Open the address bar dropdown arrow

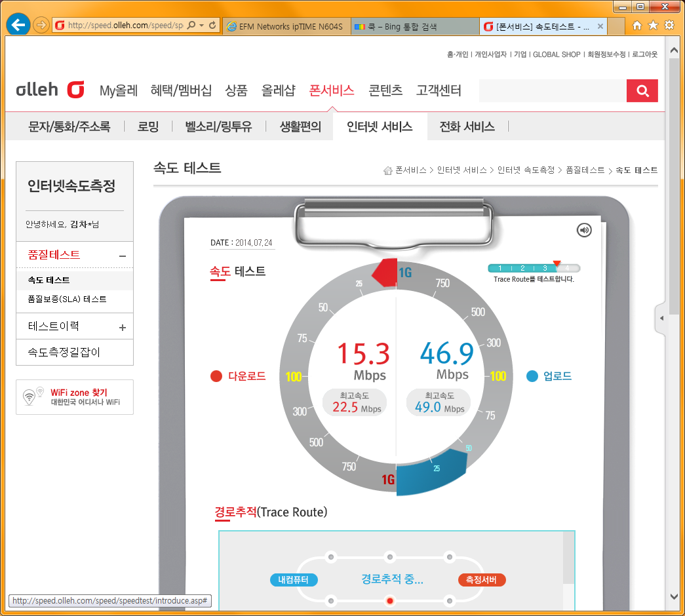tap(201, 26)
